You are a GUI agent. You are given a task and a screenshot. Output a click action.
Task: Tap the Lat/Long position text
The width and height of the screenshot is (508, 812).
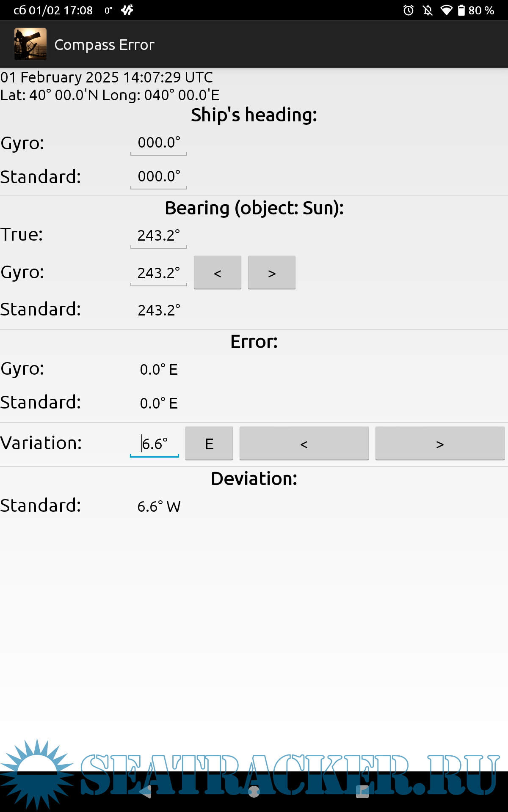(110, 95)
